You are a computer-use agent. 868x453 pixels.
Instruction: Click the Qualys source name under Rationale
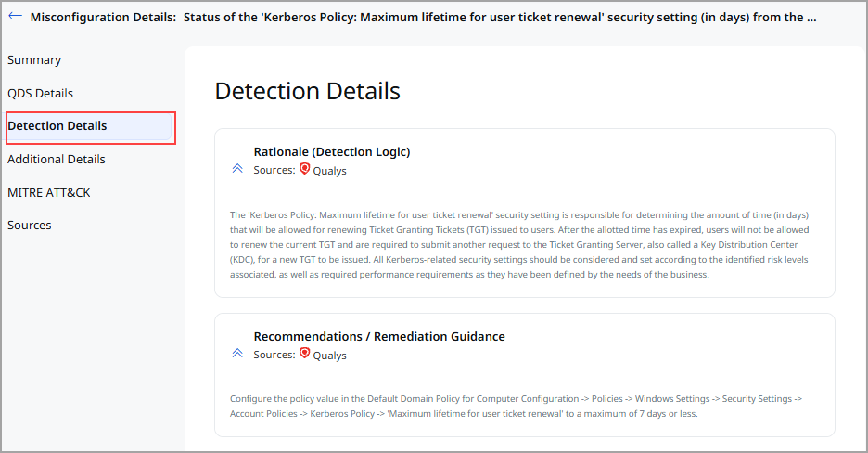329,171
